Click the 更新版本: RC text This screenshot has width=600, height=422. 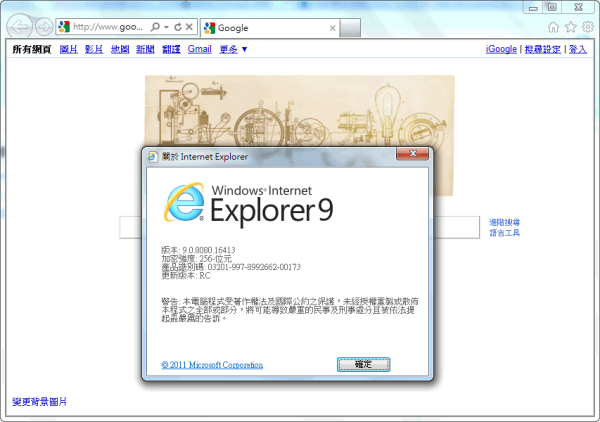tap(186, 275)
